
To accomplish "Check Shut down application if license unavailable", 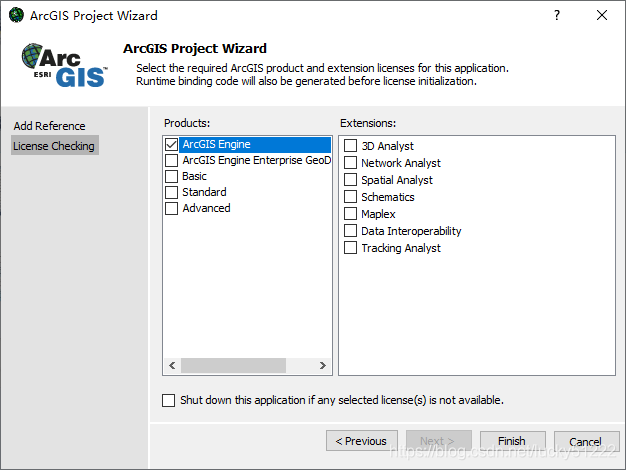I will click(168, 400).
